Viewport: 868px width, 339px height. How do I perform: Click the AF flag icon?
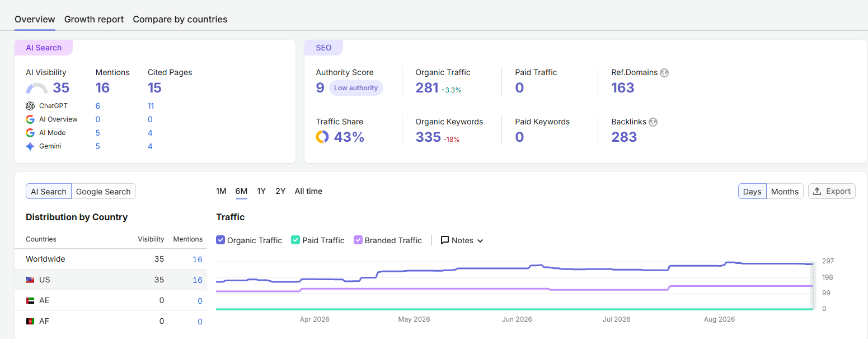pos(30,322)
